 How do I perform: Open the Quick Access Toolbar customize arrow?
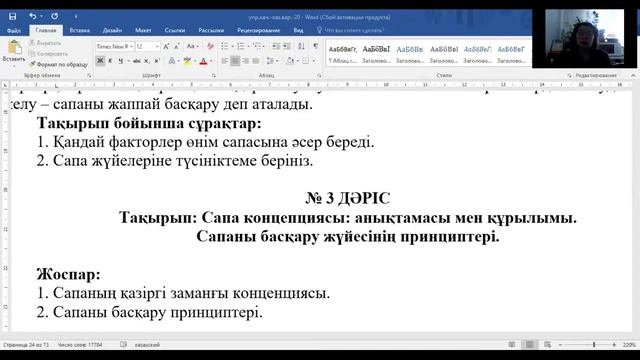76,16
